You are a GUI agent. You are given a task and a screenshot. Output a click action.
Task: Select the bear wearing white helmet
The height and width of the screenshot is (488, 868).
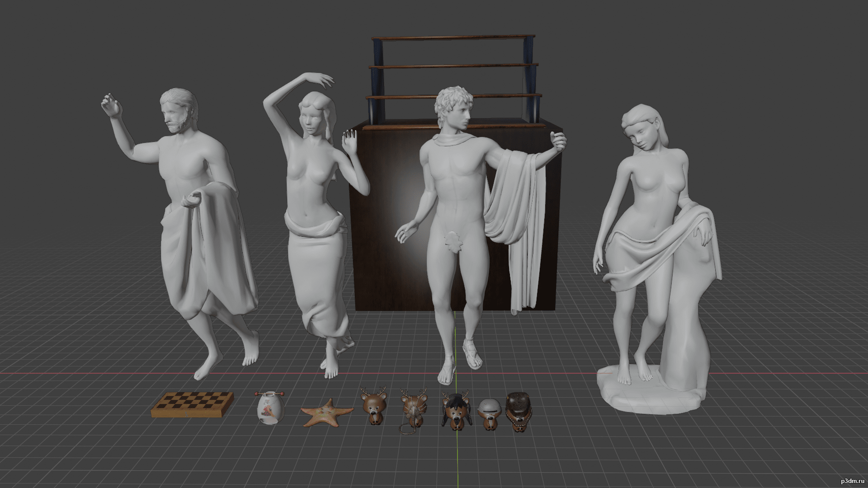click(490, 413)
